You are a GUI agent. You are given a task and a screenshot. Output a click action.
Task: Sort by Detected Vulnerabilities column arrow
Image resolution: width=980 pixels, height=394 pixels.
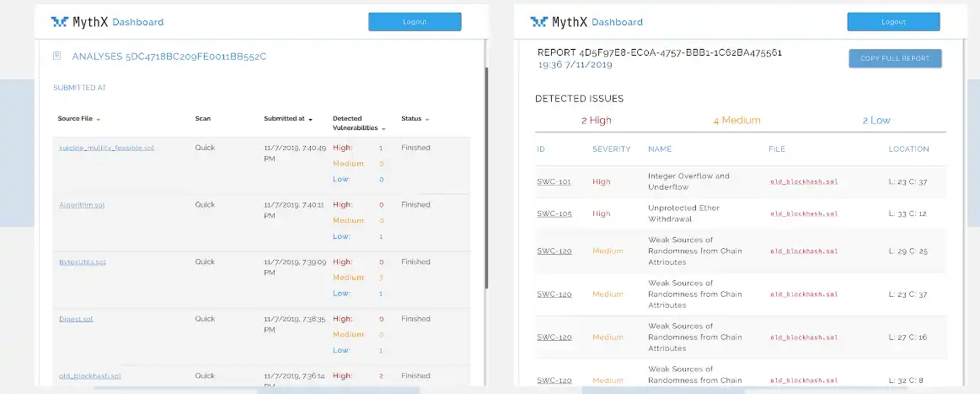click(383, 129)
